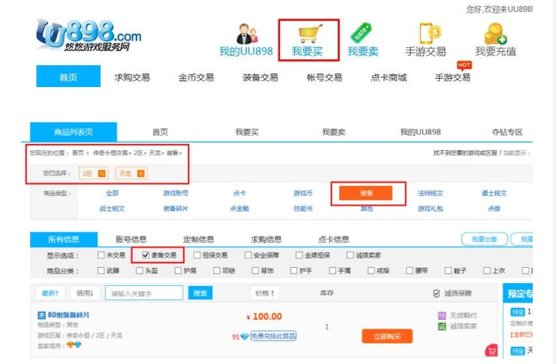This screenshot has width=556, height=364.
Task: Tick the 腰带 category checkbox
Action: pyautogui.click(x=410, y=271)
